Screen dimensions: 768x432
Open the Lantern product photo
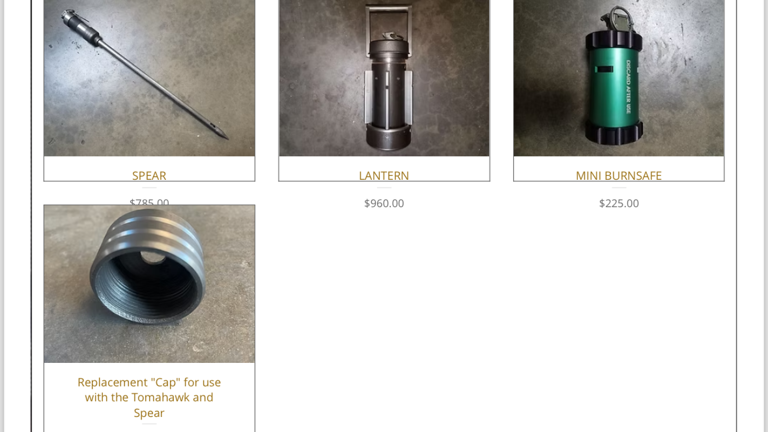(384, 78)
